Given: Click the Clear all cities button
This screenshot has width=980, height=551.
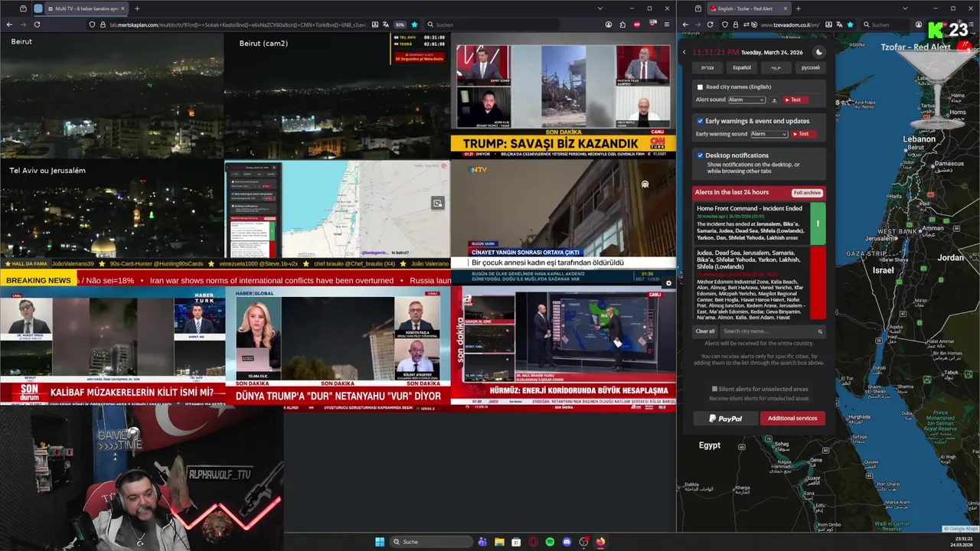Looking at the screenshot, I should point(705,331).
